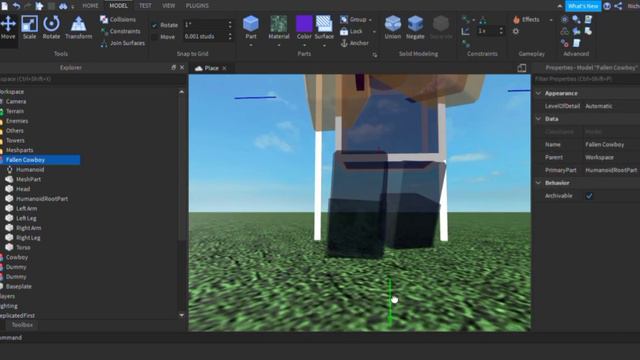Select the Move tool

[x=8, y=28]
